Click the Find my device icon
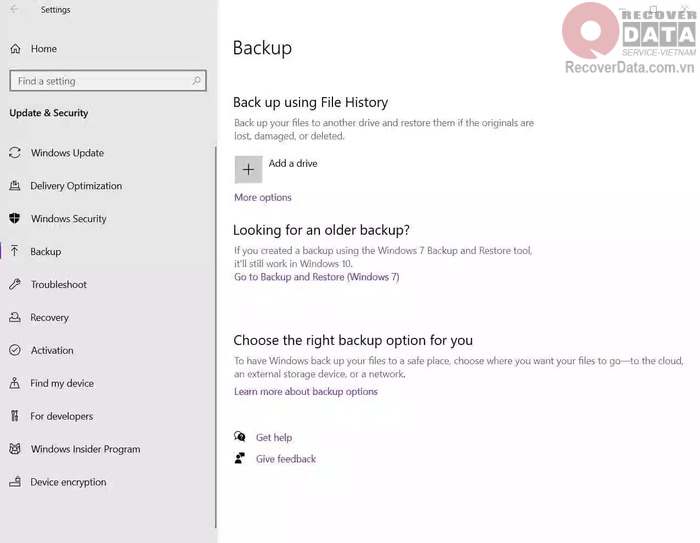 pyautogui.click(x=15, y=383)
